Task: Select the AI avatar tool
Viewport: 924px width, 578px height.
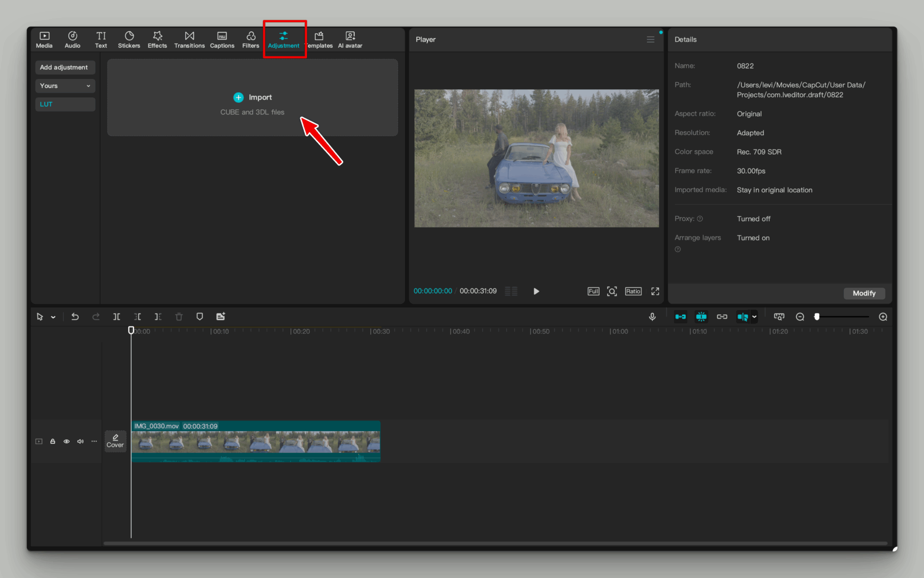Action: (350, 39)
